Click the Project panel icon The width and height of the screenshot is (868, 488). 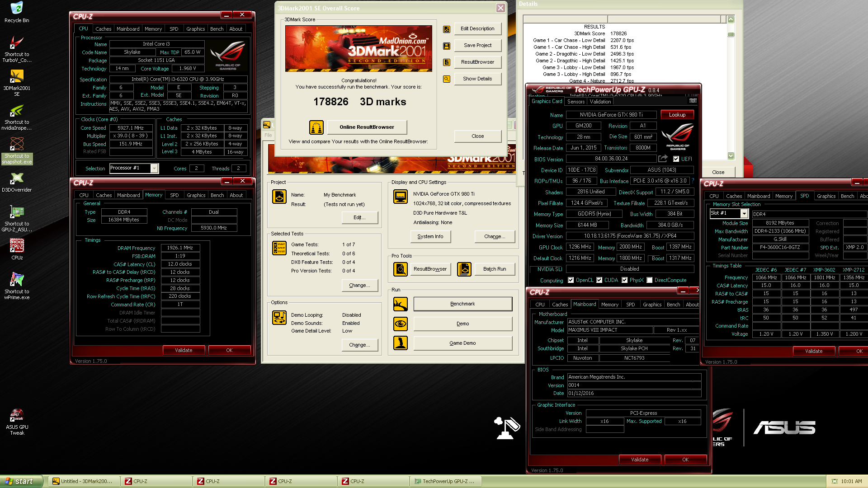click(279, 197)
